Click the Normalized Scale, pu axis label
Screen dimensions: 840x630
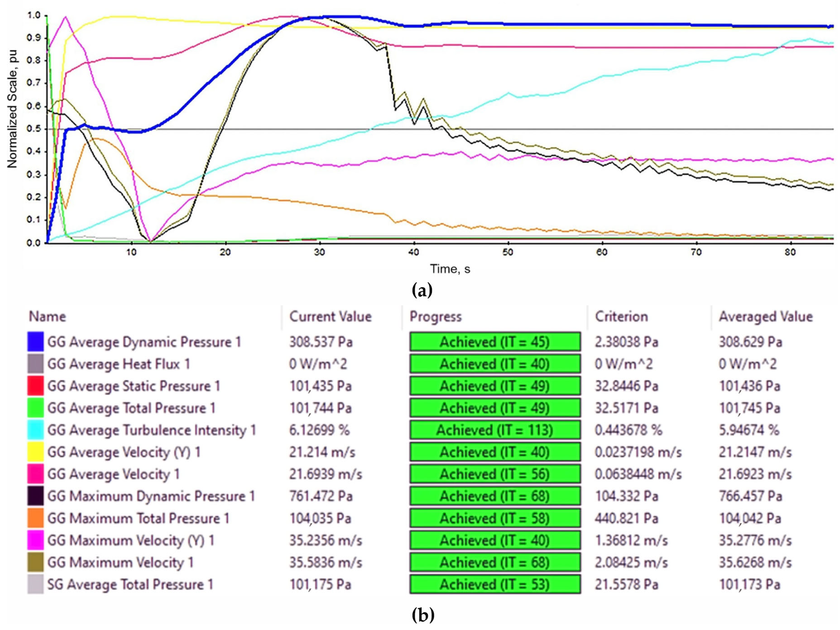point(12,109)
